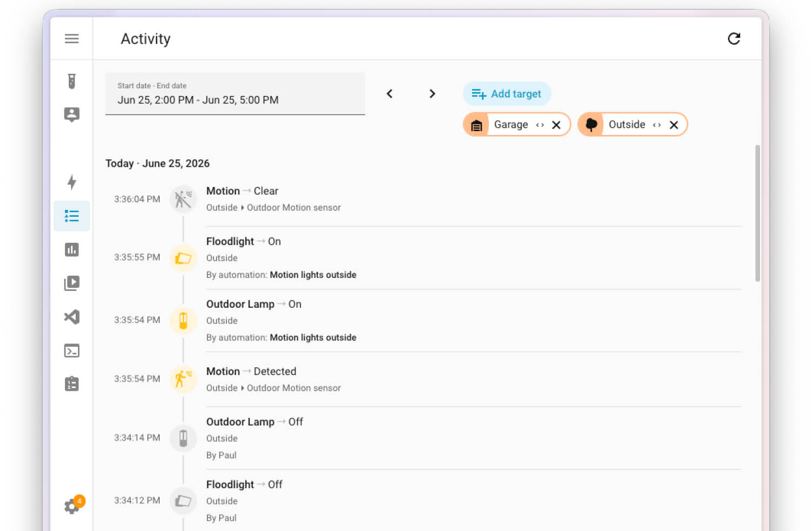Remove the Outside target chip

(x=674, y=125)
